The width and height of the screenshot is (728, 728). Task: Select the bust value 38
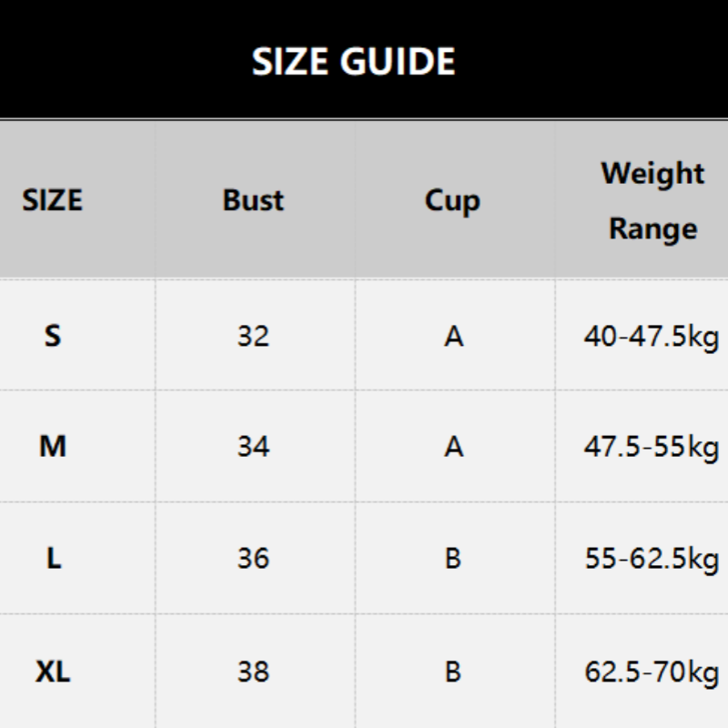pos(253,672)
